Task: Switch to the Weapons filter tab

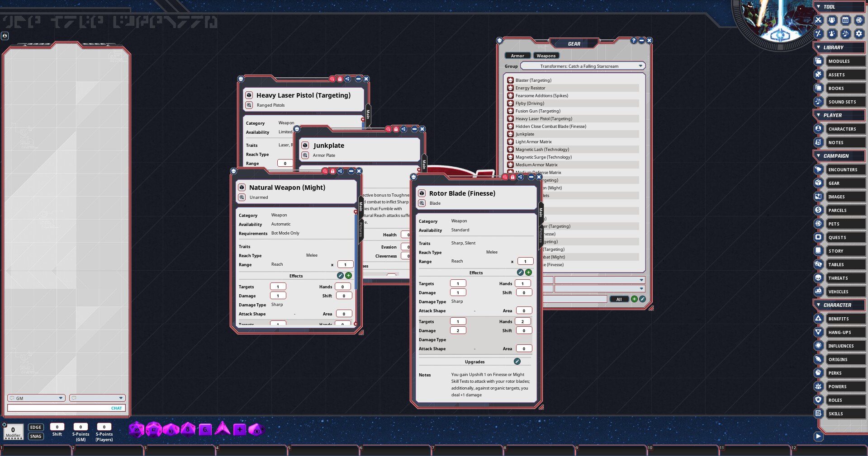Action: coord(546,56)
